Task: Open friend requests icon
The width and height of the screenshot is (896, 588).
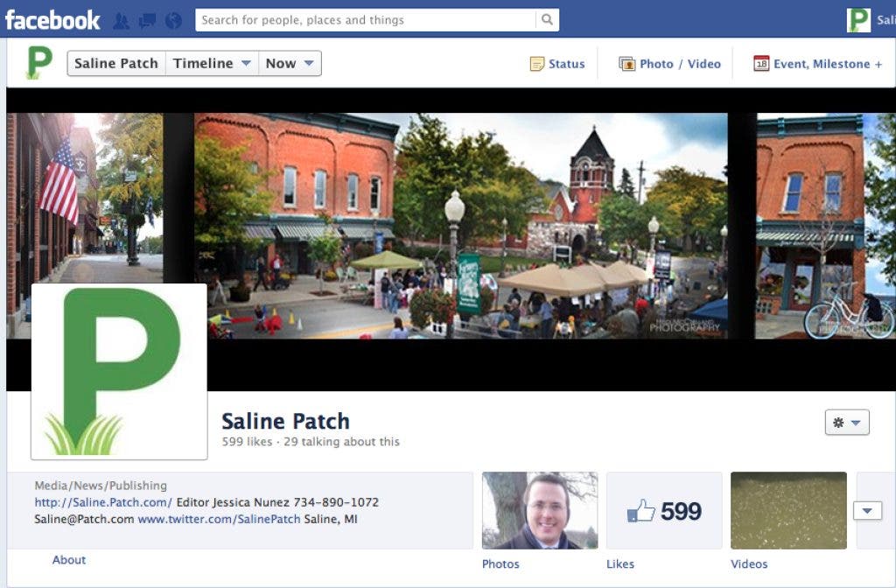Action: pos(121,21)
